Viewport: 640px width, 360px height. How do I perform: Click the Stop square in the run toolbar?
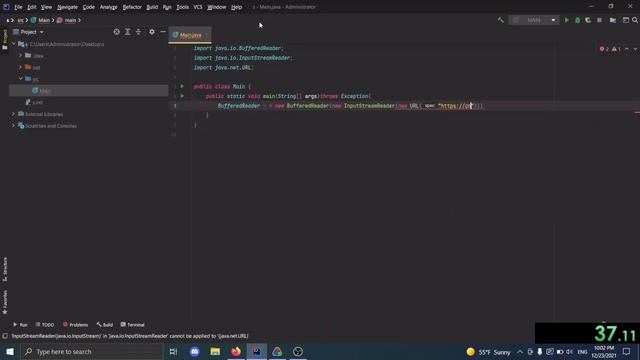pos(599,20)
